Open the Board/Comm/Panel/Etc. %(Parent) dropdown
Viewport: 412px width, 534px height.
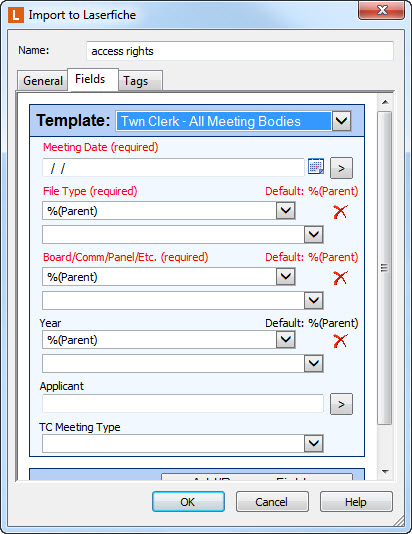tap(285, 277)
